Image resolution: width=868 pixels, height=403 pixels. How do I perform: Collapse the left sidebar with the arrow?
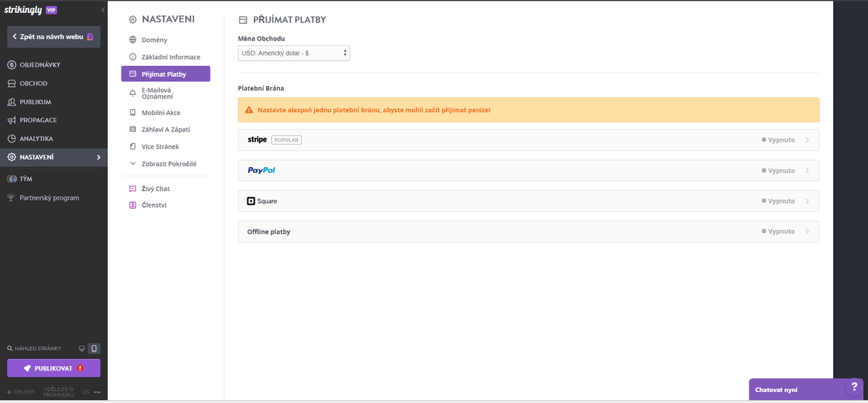click(x=103, y=11)
